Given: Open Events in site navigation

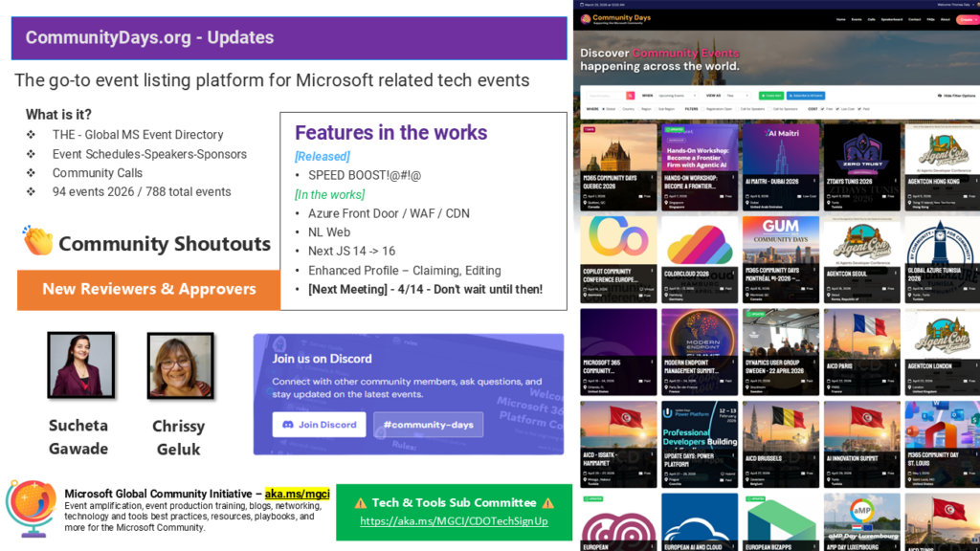Looking at the screenshot, I should click(x=857, y=19).
